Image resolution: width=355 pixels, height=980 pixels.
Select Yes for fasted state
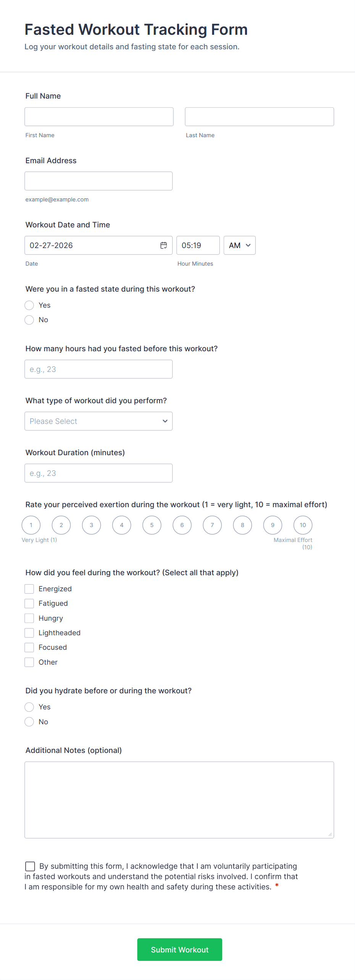[29, 305]
